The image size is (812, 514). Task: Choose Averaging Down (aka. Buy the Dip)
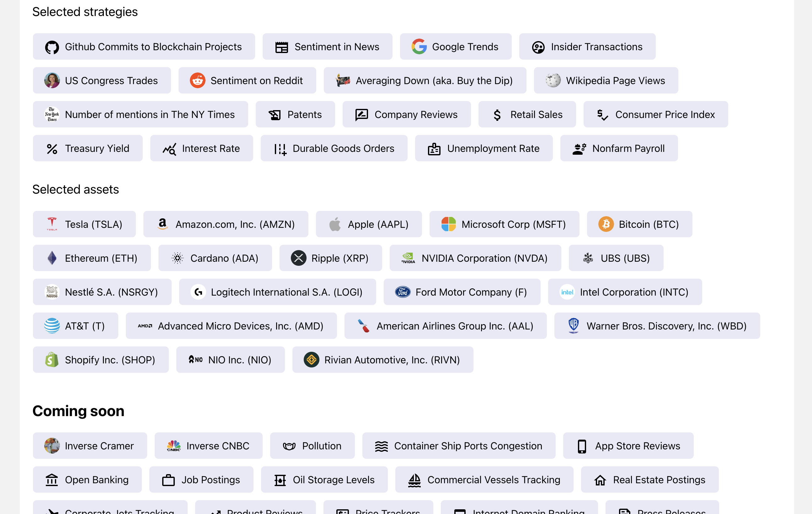[425, 81]
